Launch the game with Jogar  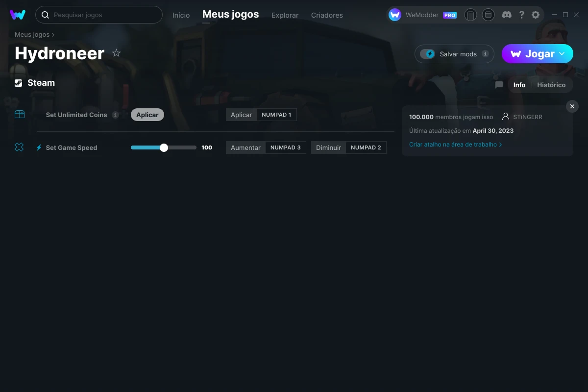[538, 54]
